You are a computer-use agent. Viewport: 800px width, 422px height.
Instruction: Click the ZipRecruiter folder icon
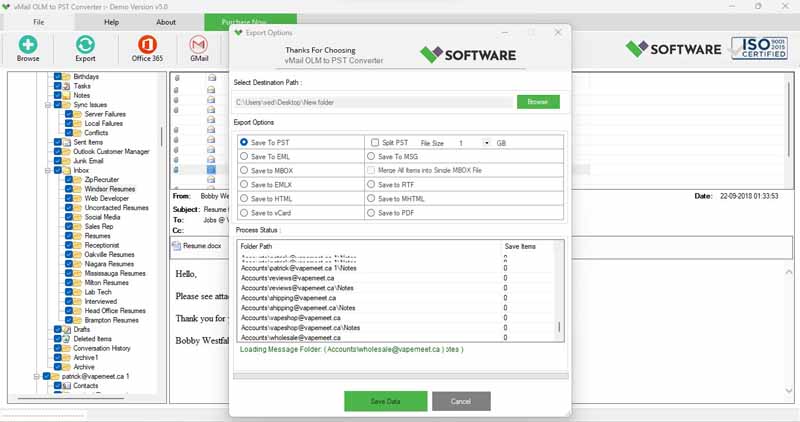(x=78, y=180)
